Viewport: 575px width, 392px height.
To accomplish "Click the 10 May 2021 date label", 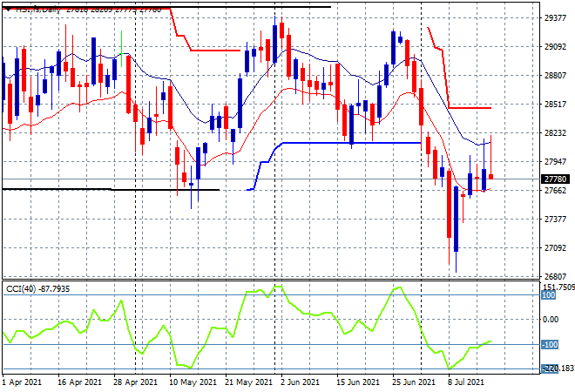I will [x=193, y=382].
